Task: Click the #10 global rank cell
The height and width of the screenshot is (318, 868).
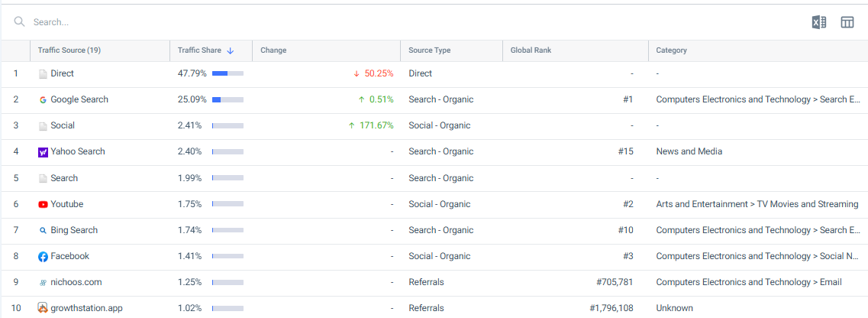Action: point(625,230)
